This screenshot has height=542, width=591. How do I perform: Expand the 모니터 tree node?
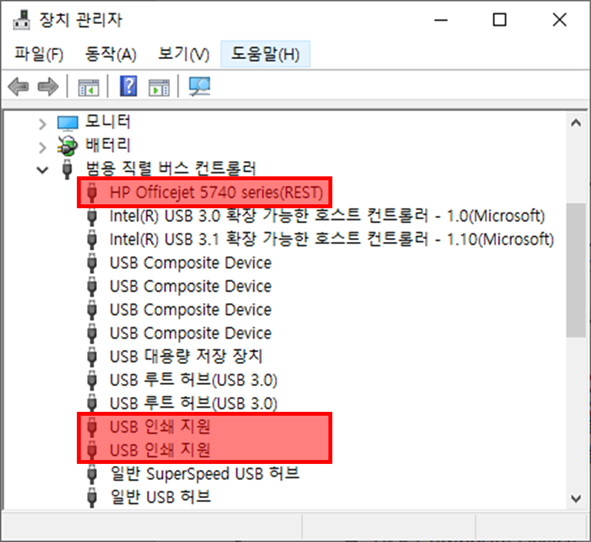(42, 124)
